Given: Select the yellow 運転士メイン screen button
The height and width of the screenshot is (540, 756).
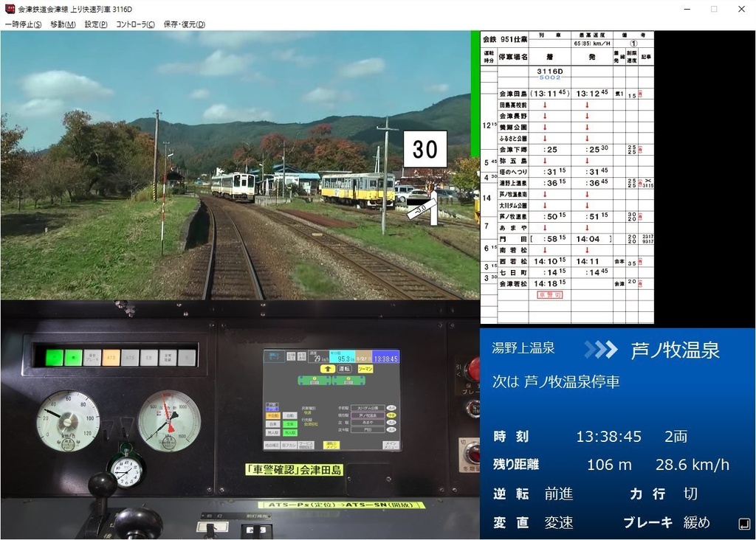Looking at the screenshot, I should [331, 444].
